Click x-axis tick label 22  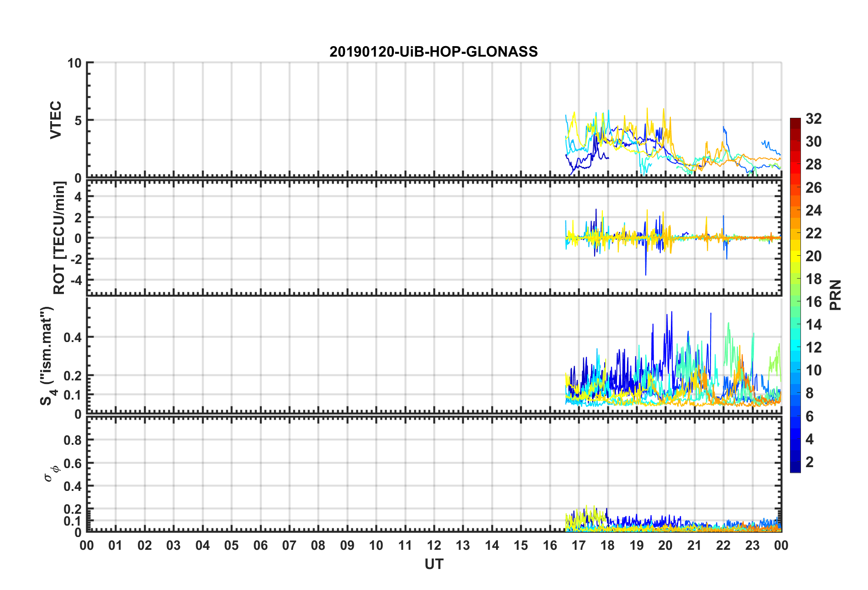click(x=723, y=545)
